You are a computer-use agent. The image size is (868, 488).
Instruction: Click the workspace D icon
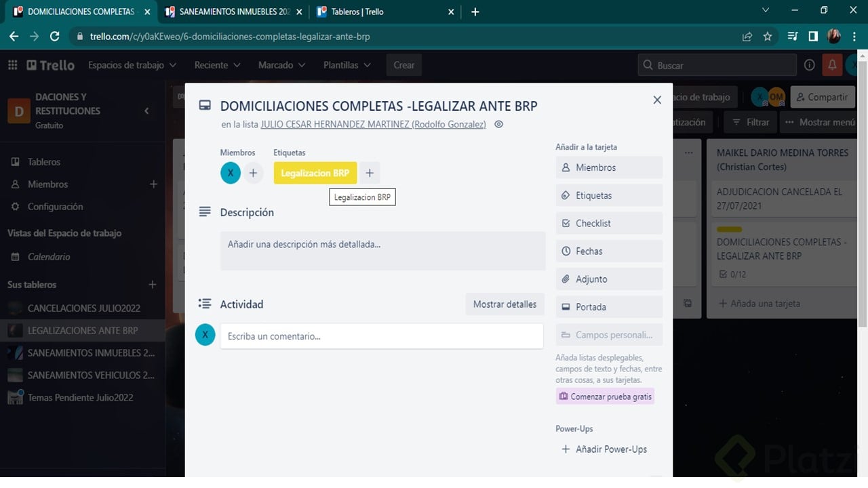18,110
